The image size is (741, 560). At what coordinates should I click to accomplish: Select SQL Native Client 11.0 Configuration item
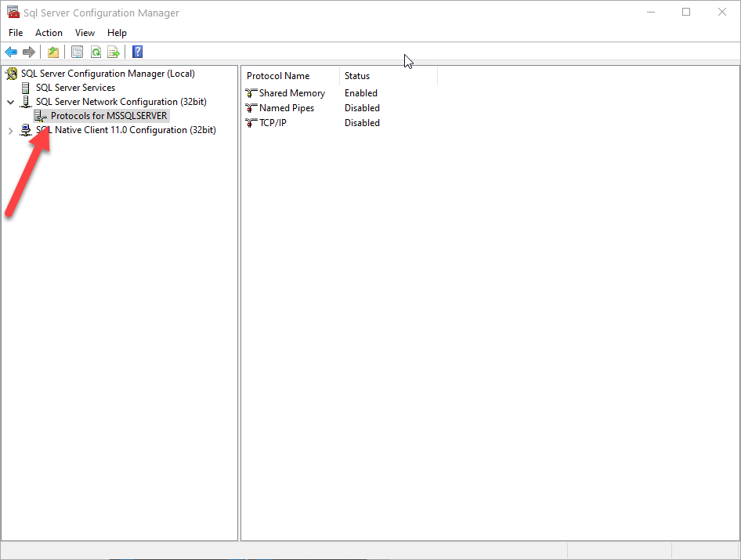(125, 130)
